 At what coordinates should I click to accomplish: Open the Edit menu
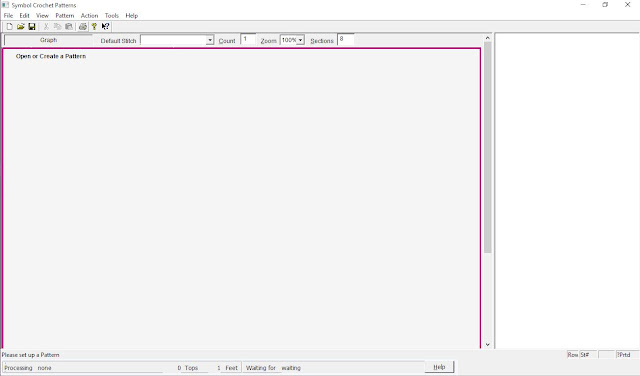[24, 16]
